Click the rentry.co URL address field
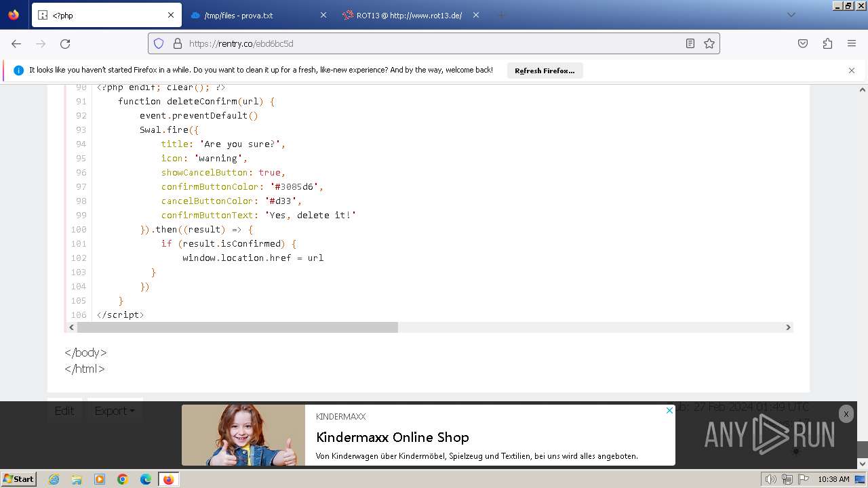 434,43
